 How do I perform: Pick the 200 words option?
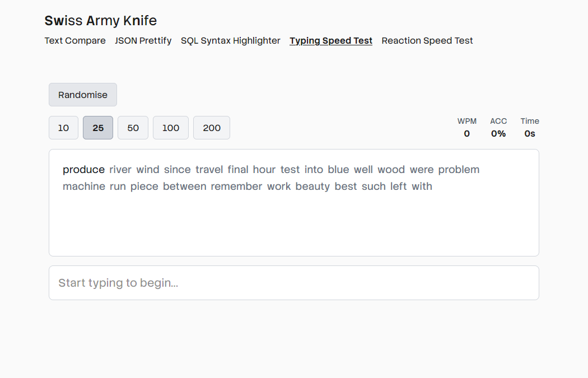coord(212,128)
